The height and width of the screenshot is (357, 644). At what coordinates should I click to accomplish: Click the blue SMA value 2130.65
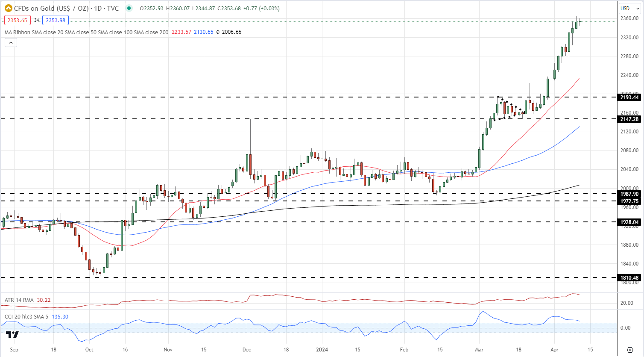(204, 32)
